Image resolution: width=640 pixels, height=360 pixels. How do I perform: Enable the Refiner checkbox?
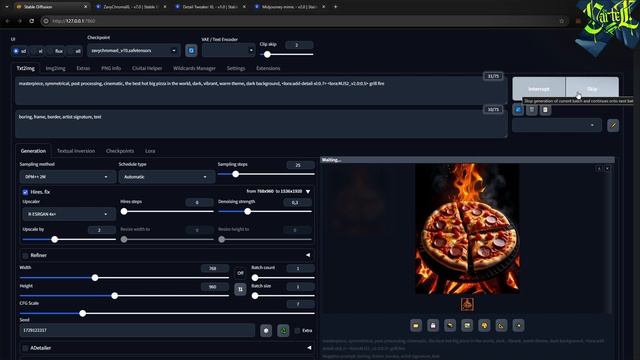[25, 256]
